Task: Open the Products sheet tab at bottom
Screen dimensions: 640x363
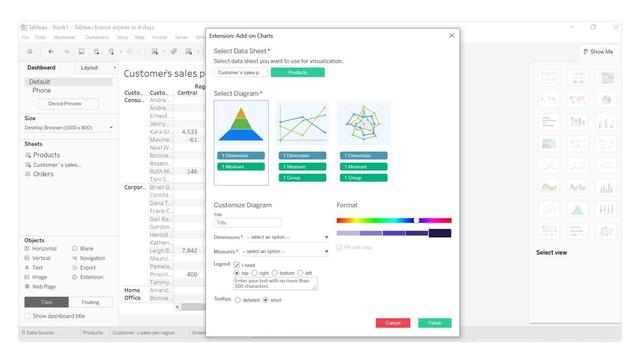Action: click(93, 333)
